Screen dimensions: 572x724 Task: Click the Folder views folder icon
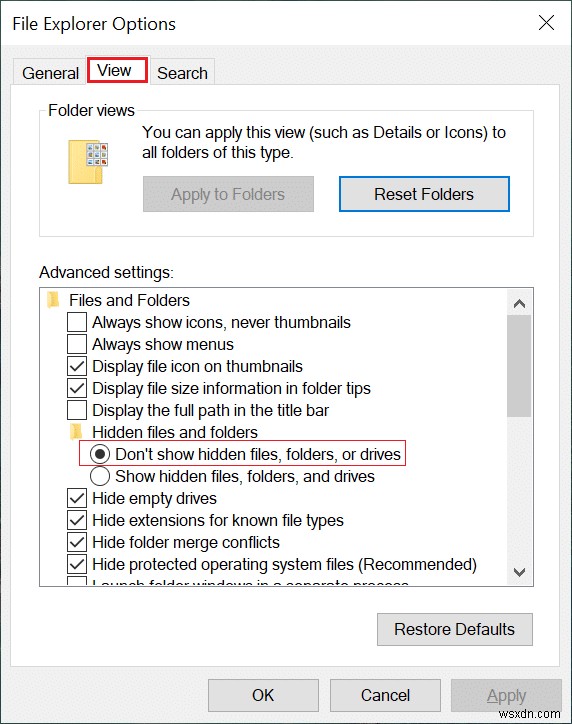(x=88, y=162)
